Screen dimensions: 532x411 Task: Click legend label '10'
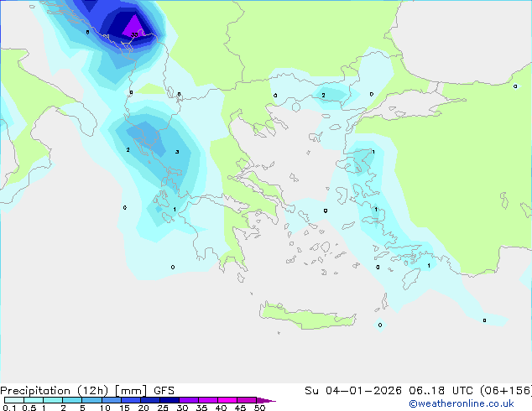pyautogui.click(x=105, y=408)
